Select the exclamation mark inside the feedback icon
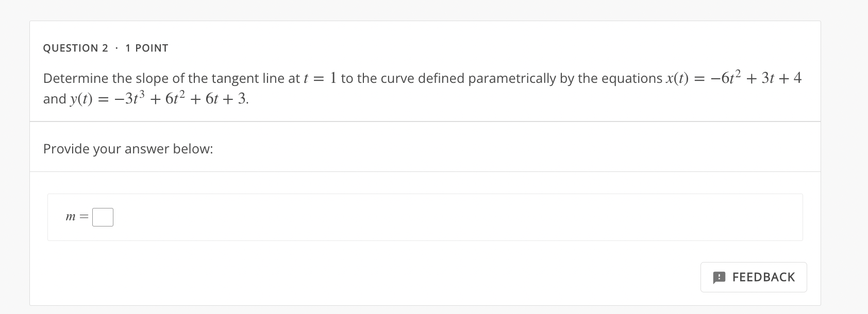868x314 pixels. pyautogui.click(x=720, y=277)
